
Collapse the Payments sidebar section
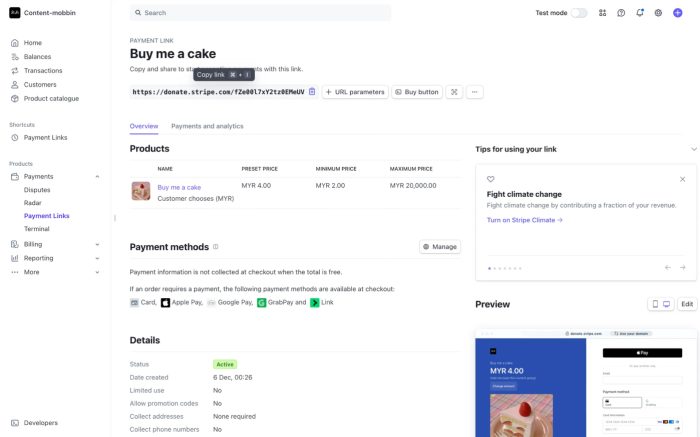pos(97,176)
